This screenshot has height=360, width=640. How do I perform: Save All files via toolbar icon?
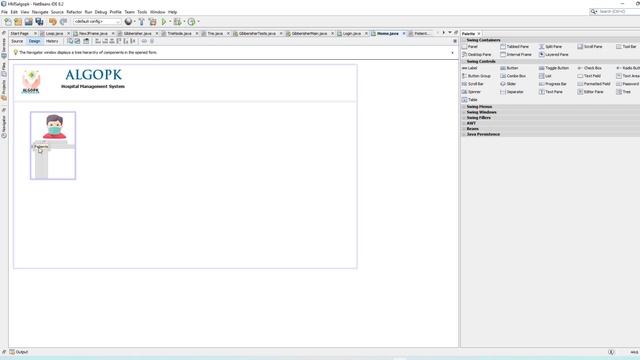(39, 22)
